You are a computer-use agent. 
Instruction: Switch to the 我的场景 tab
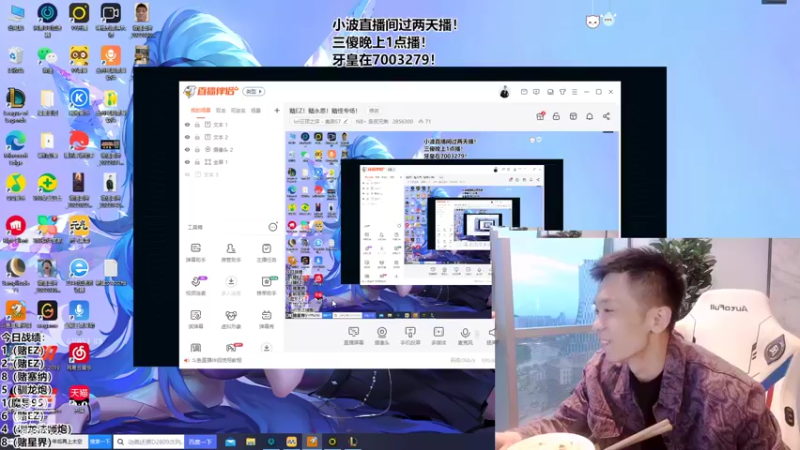pyautogui.click(x=200, y=110)
